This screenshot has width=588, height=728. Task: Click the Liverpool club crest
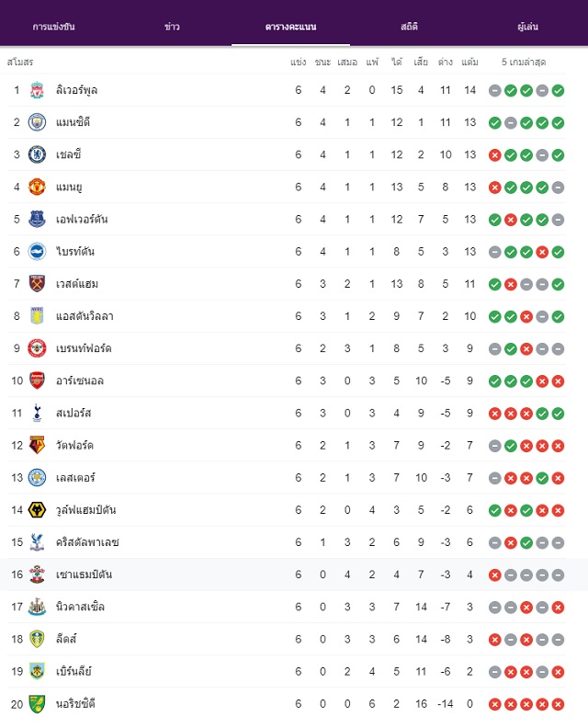point(37,90)
